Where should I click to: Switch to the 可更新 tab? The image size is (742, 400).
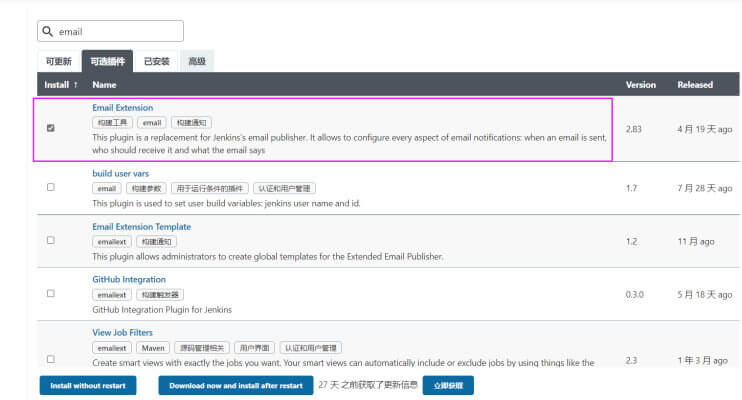59,61
